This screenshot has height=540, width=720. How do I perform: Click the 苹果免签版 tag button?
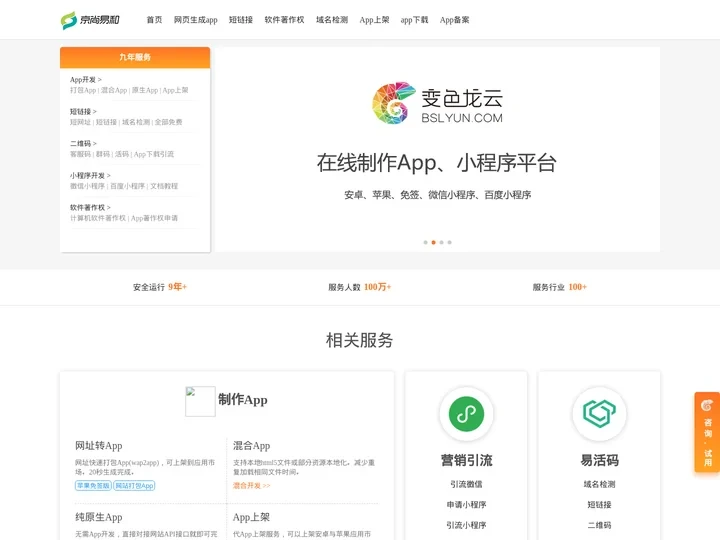[x=93, y=485]
